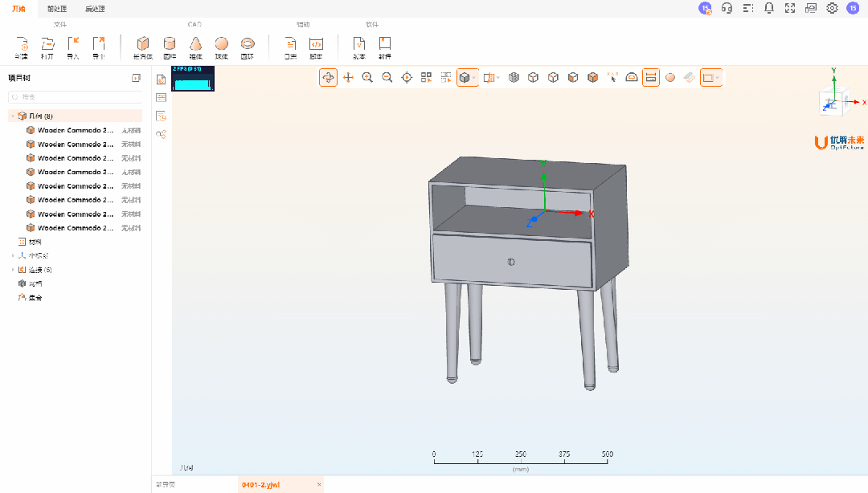Open the log (日志) icon
868x493 pixels.
291,43
